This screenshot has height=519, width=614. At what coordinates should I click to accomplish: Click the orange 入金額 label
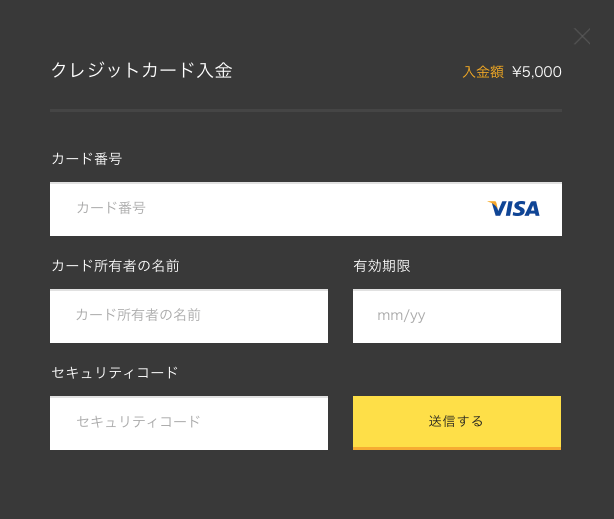tap(483, 72)
